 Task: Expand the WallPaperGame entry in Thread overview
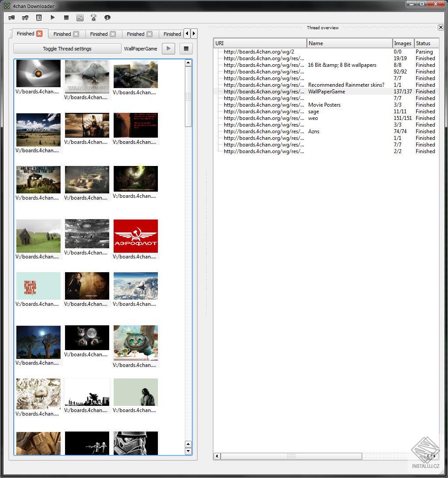click(x=219, y=92)
